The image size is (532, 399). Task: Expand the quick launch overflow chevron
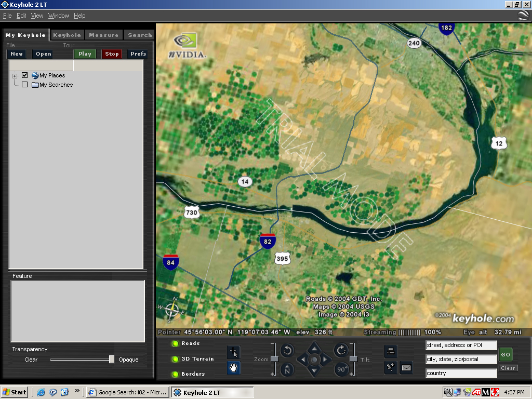point(77,391)
